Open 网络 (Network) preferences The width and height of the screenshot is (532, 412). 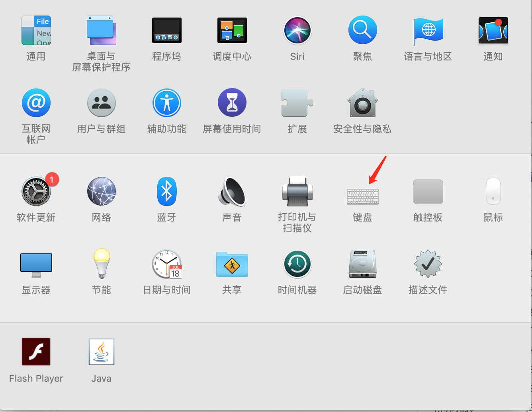[x=101, y=191]
